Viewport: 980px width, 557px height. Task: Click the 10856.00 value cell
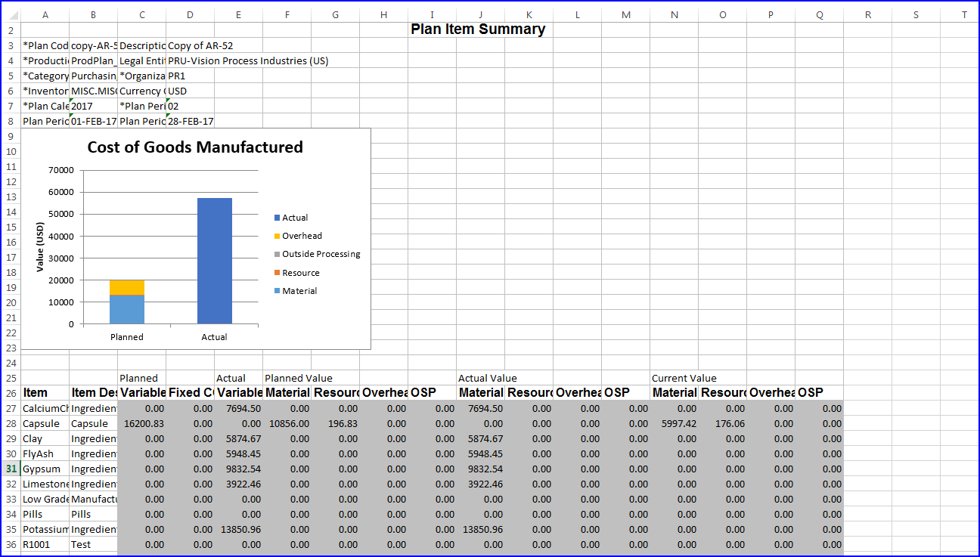point(287,423)
